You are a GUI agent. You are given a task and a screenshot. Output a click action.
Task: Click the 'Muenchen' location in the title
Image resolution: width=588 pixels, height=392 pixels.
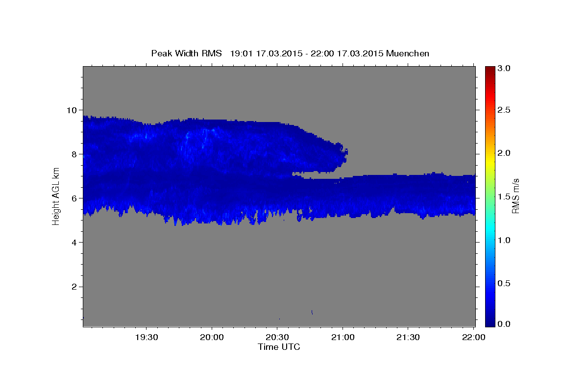pos(408,53)
